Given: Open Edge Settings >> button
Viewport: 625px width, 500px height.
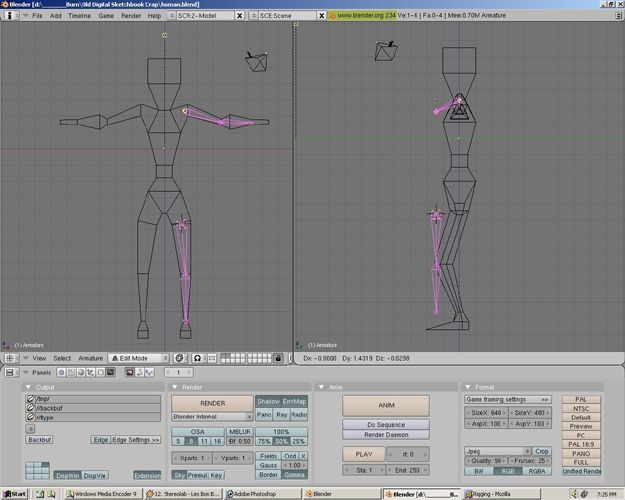Looking at the screenshot, I should [x=136, y=440].
